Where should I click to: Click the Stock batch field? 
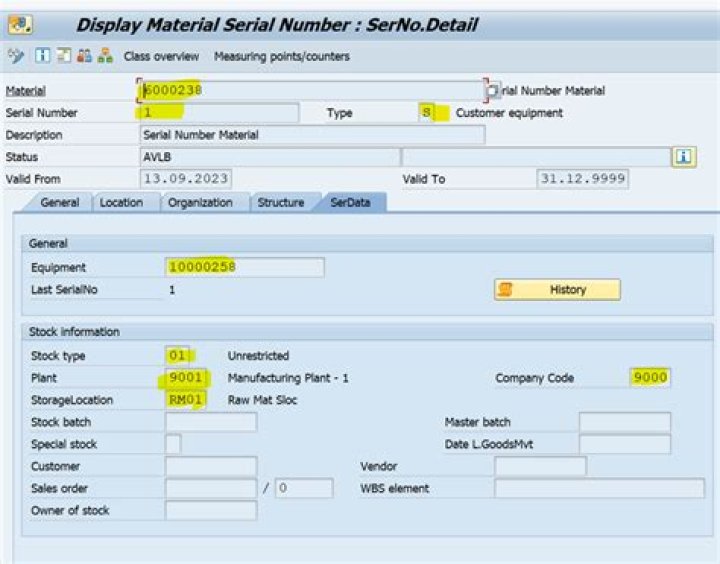211,422
